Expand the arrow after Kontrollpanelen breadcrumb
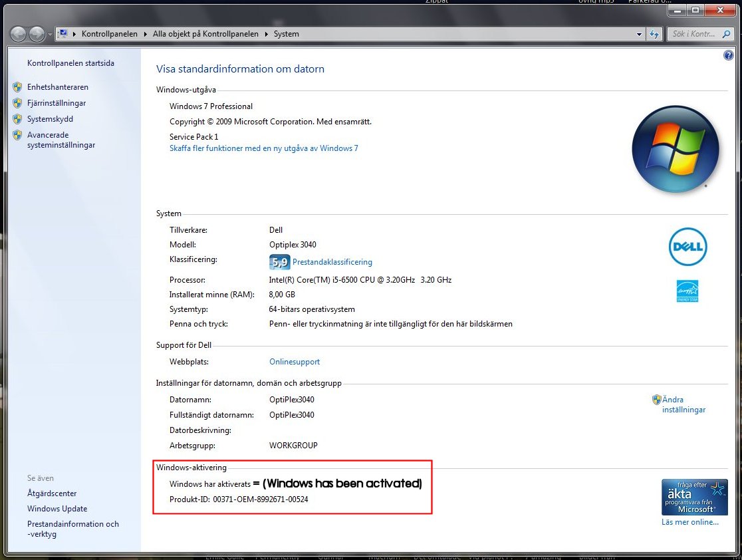The height and width of the screenshot is (560, 742). [x=146, y=34]
